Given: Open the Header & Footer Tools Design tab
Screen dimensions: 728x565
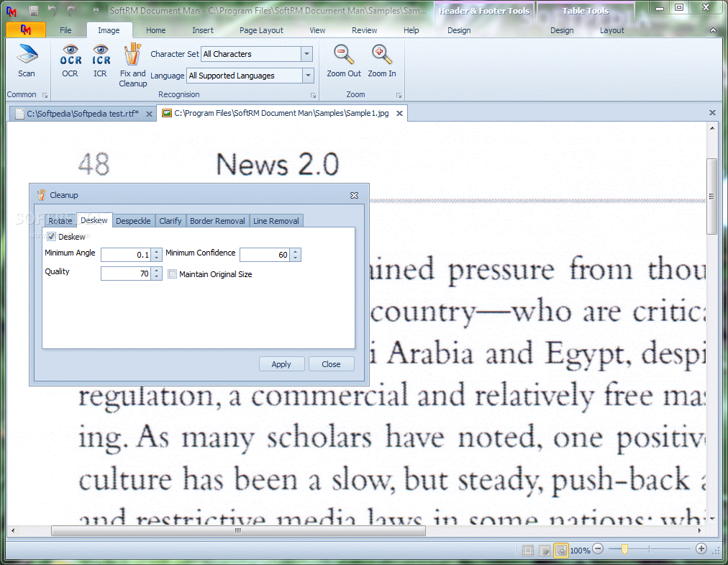Looking at the screenshot, I should (459, 30).
